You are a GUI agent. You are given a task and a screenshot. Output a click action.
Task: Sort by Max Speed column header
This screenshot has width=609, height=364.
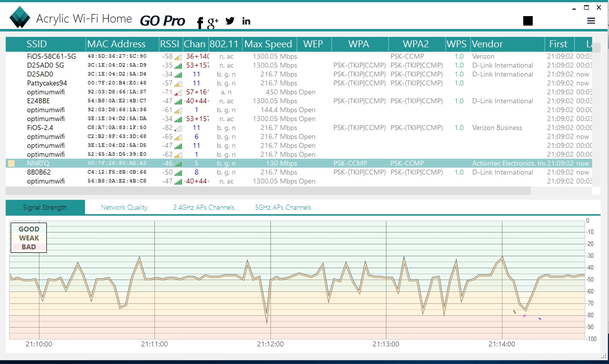[x=268, y=44]
